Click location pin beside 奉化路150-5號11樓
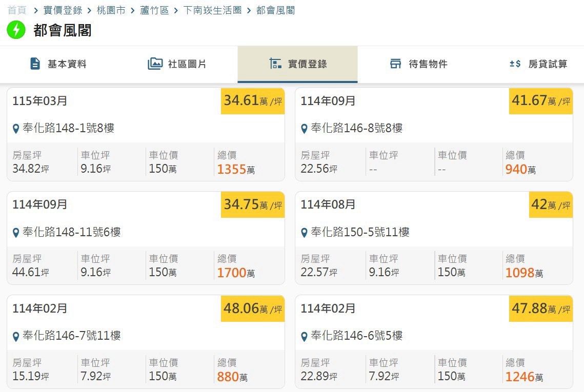 (x=304, y=233)
